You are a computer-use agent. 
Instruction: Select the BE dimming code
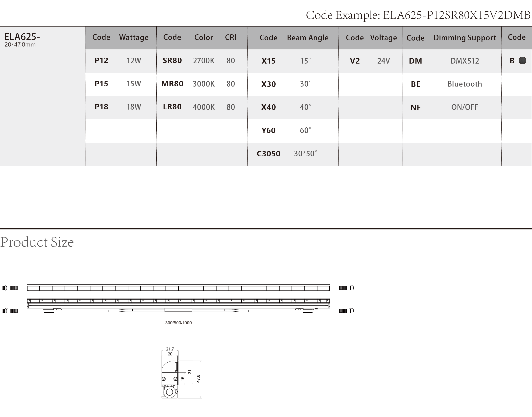415,84
